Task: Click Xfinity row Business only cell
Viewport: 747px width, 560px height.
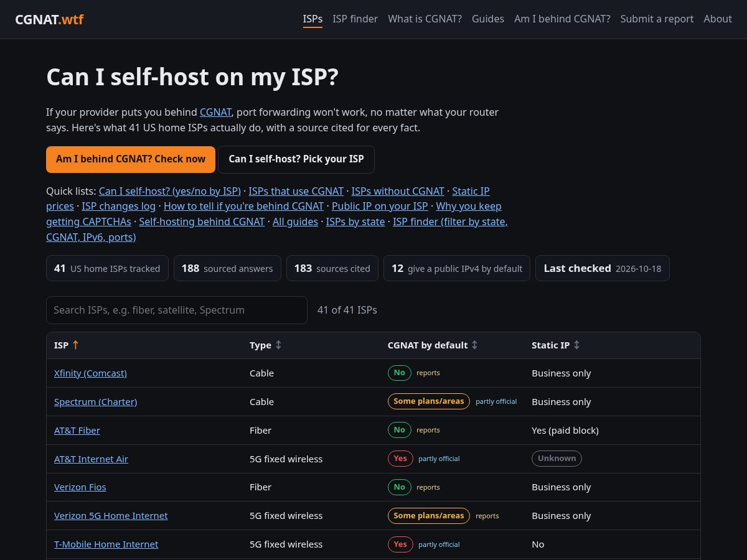Action: point(561,373)
